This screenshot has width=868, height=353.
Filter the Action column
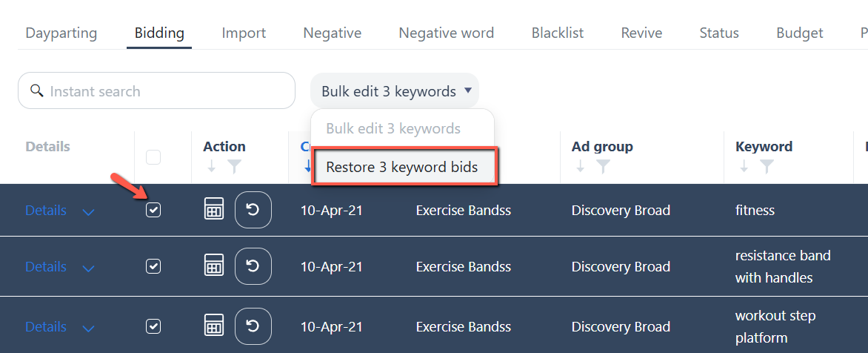pyautogui.click(x=234, y=166)
